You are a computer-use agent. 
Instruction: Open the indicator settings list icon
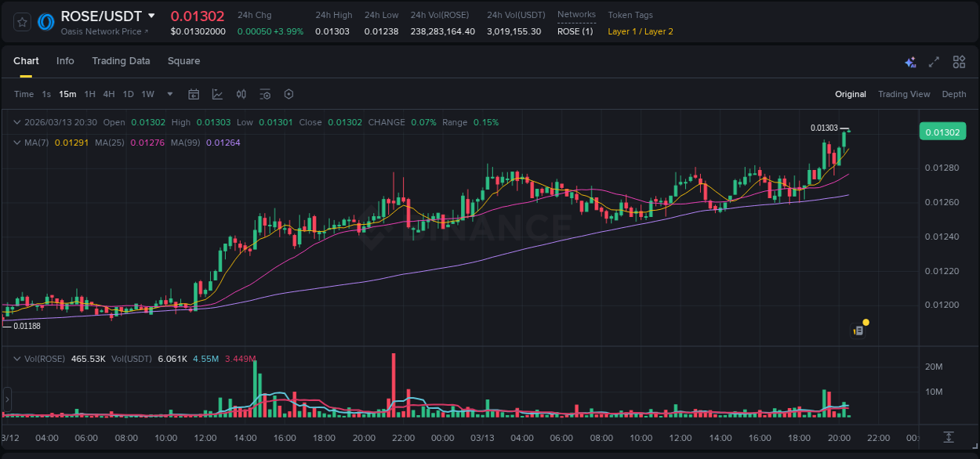click(x=264, y=94)
